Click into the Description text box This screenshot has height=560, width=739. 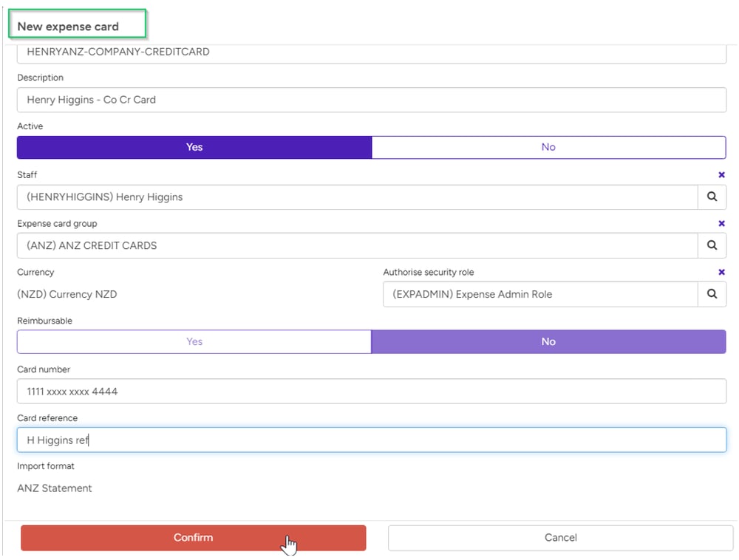tap(371, 100)
